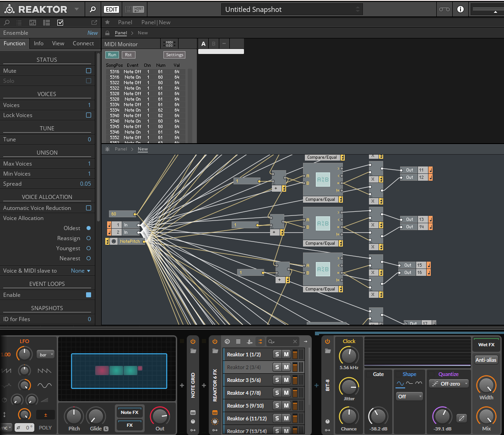504x435 pixels.
Task: Toggle Reaktor 6 FX device power icon
Action: (215, 341)
